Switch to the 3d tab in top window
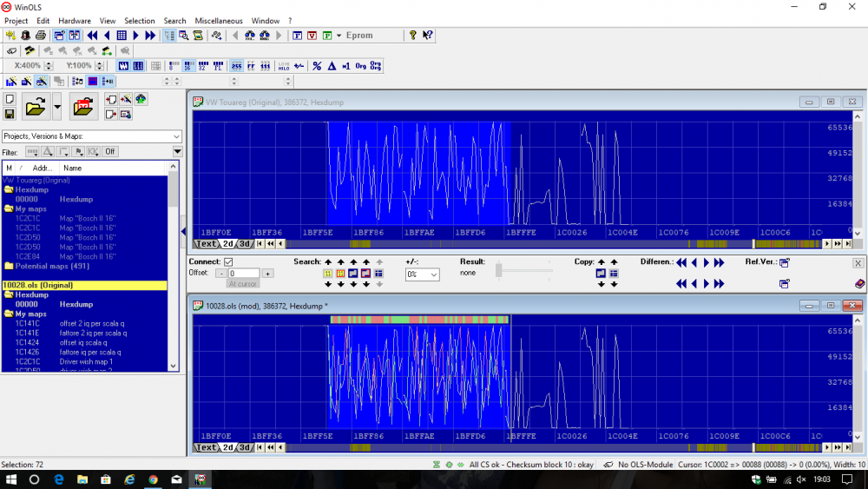 246,244
